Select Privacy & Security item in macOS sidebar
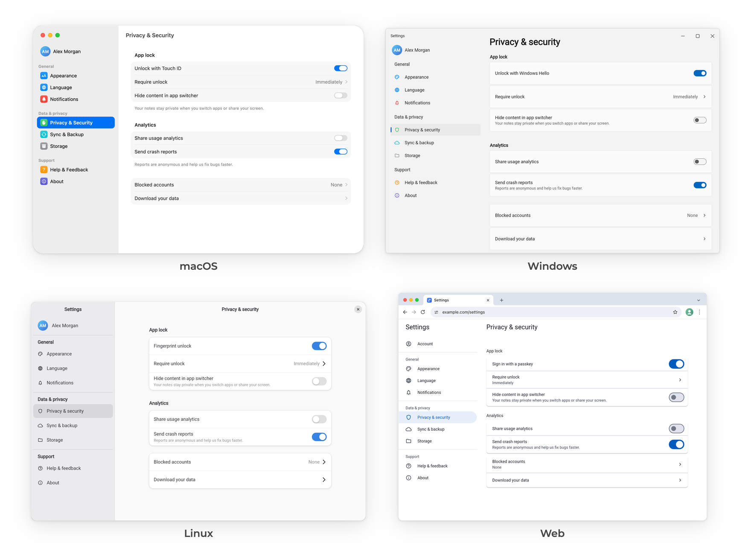751x560 pixels. tap(76, 122)
